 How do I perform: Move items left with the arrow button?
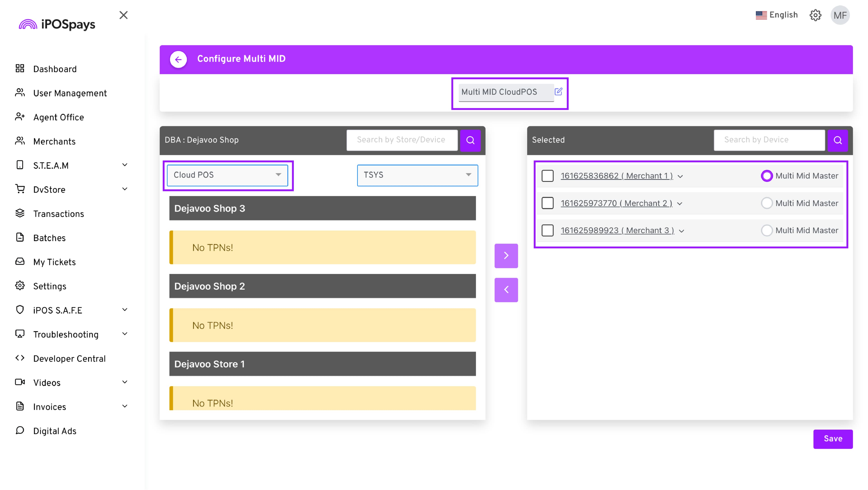pyautogui.click(x=506, y=290)
